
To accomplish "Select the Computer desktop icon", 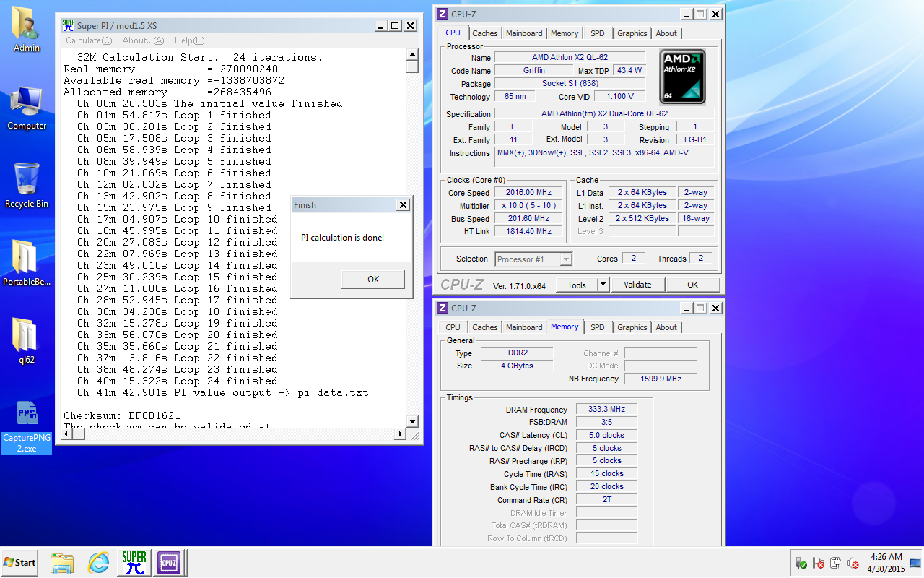I will (27, 108).
